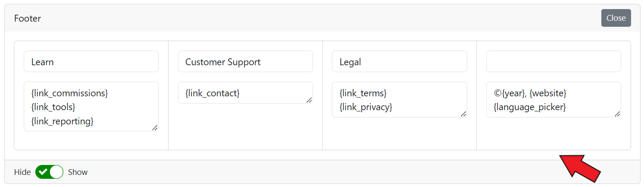The width and height of the screenshot is (644, 187).
Task: Click the empty fourth column title field
Action: coord(553,62)
